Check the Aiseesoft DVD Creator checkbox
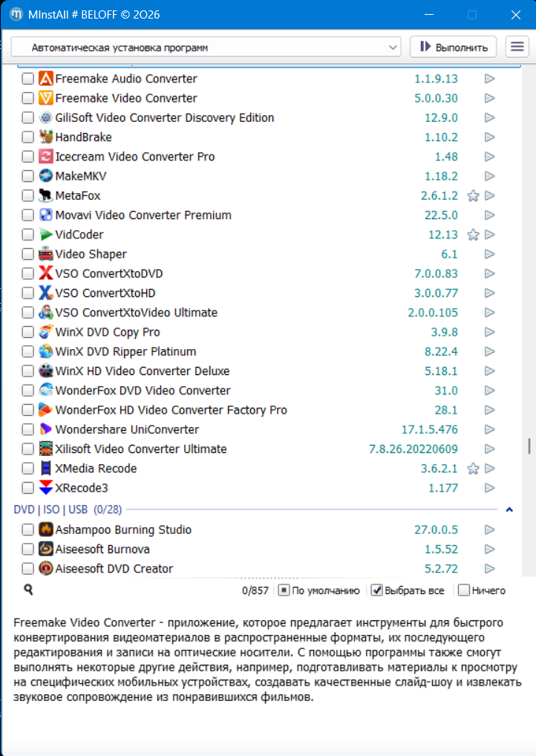The image size is (536, 756). coord(28,568)
